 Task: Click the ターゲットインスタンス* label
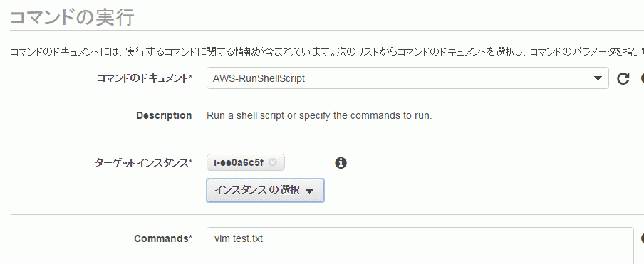(144, 163)
